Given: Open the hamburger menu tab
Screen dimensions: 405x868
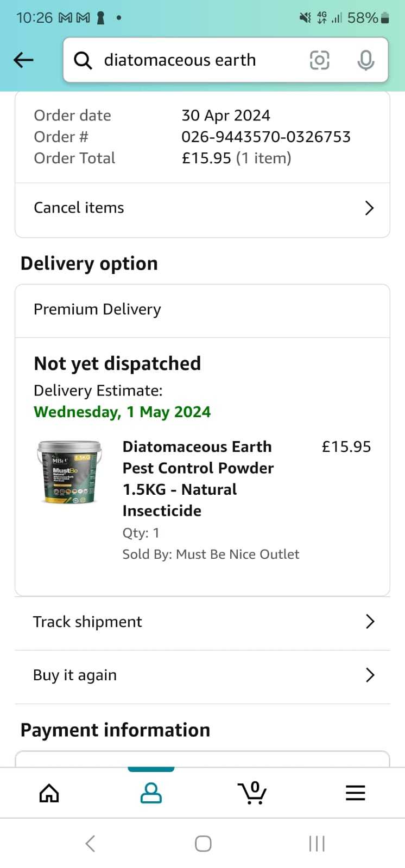Looking at the screenshot, I should [356, 793].
